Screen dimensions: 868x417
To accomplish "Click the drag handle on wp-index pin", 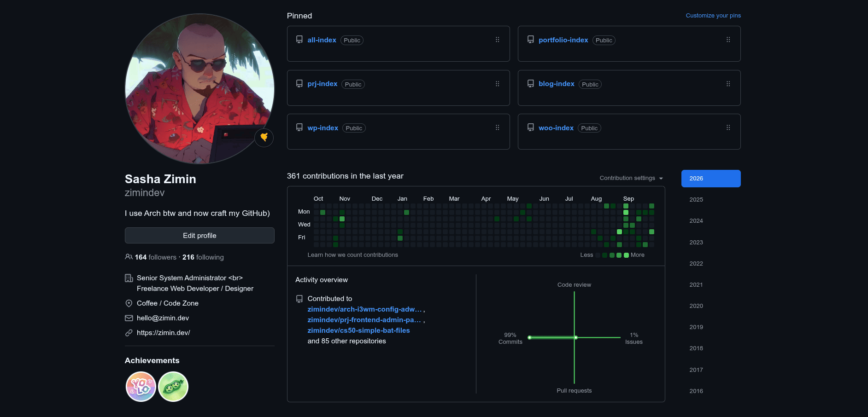I will (497, 127).
